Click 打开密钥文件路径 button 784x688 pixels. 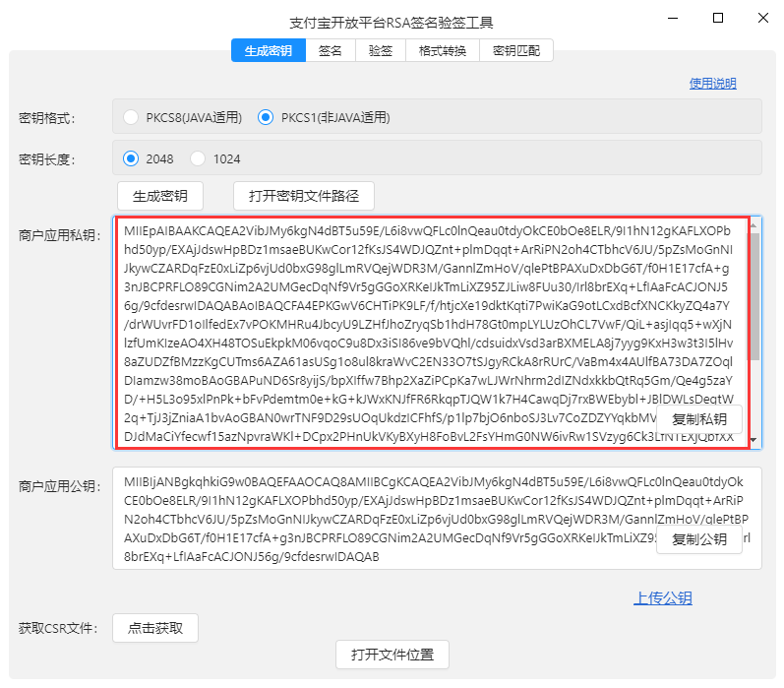click(304, 196)
